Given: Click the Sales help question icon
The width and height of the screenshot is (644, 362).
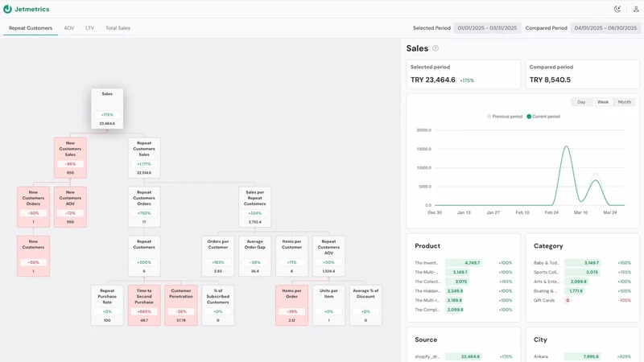Looking at the screenshot, I should click(x=436, y=48).
